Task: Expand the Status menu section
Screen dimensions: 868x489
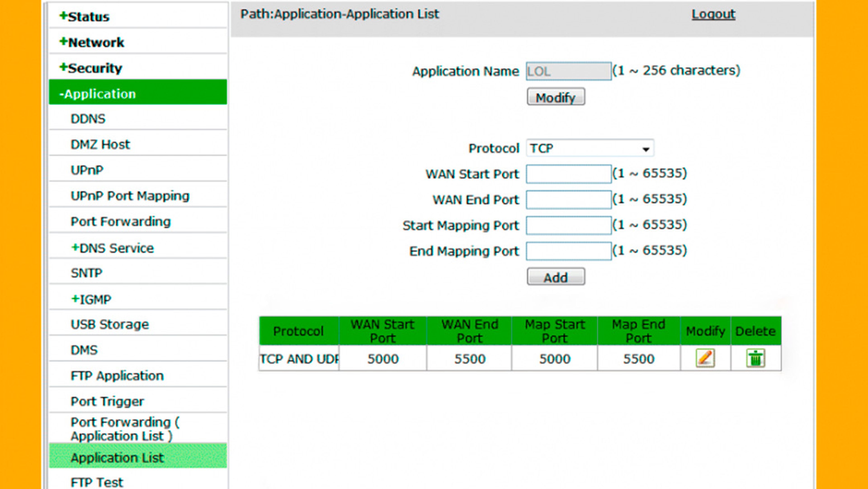Action: pyautogui.click(x=84, y=16)
